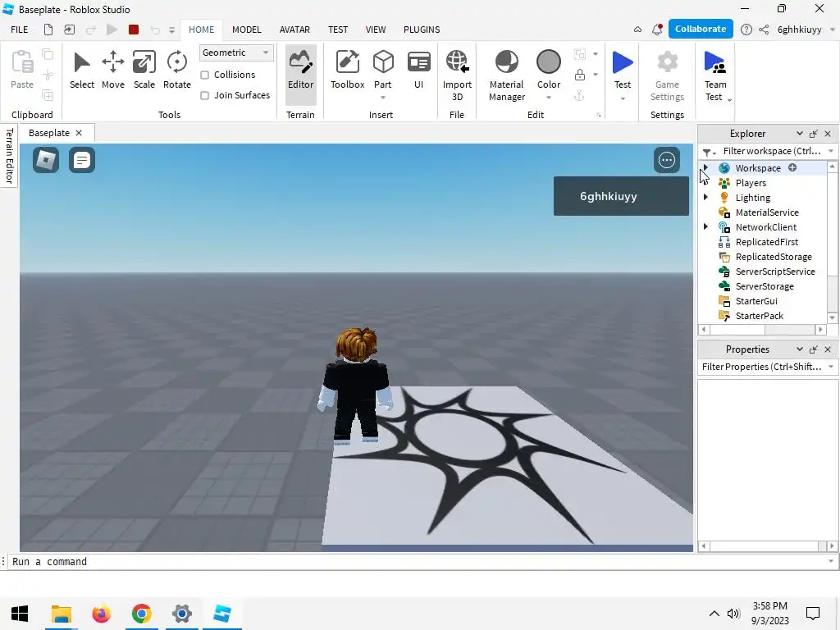Open the Color dropdown arrow
The width and height of the screenshot is (840, 630).
coord(549,98)
